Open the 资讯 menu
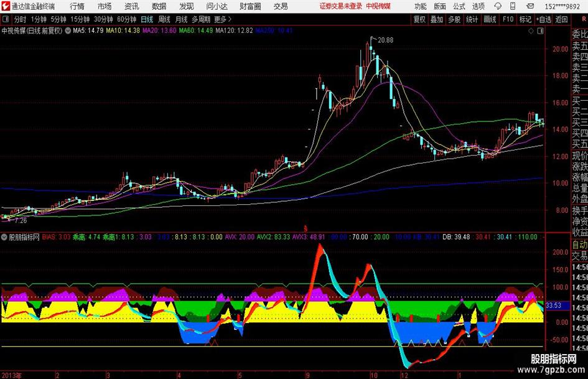The height and width of the screenshot is (379, 588). pyautogui.click(x=132, y=6)
